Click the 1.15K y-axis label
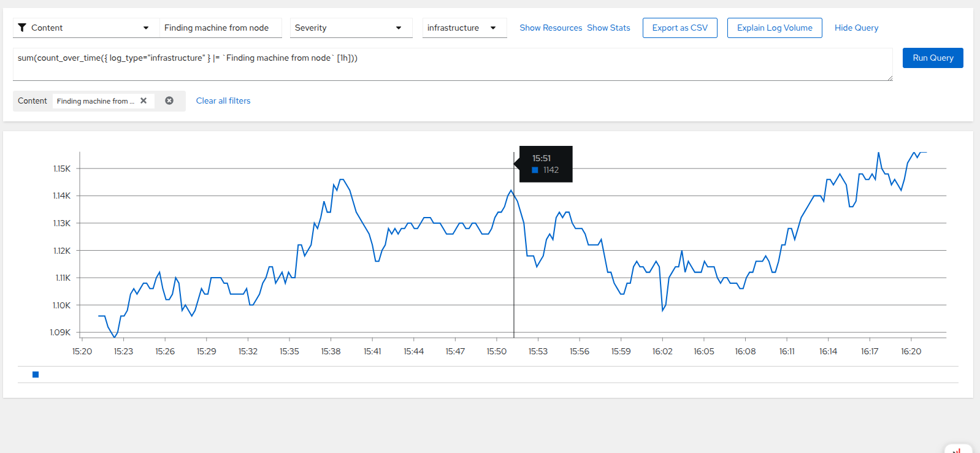The image size is (980, 453). click(x=62, y=169)
